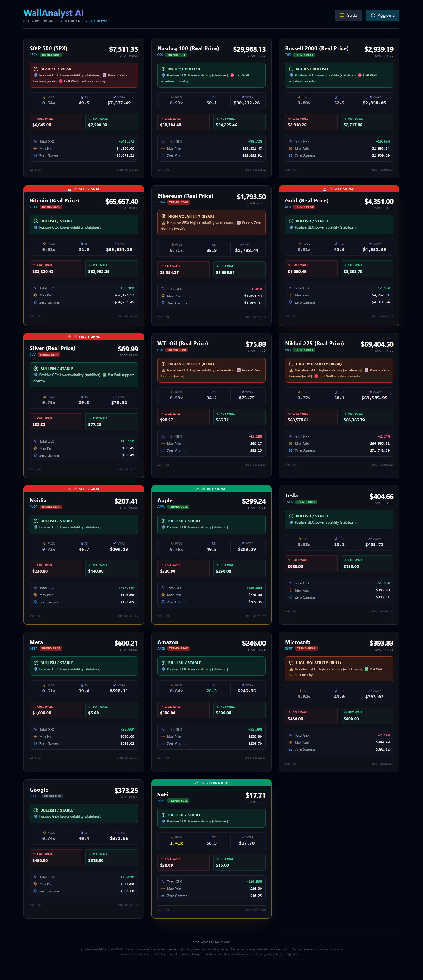
Task: Click the warning triangle in Silver sell signal banner
Action: [70, 337]
